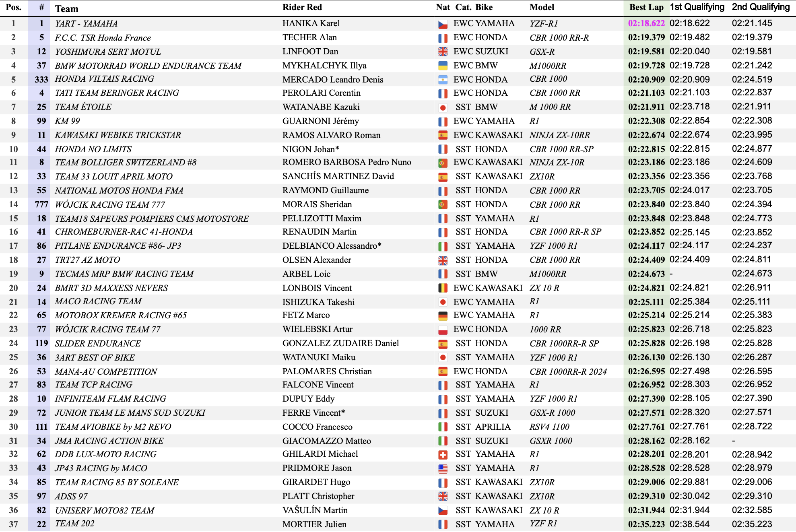Click the UK flag beside LINFOOT Dan
The image size is (796, 532).
coord(443,52)
